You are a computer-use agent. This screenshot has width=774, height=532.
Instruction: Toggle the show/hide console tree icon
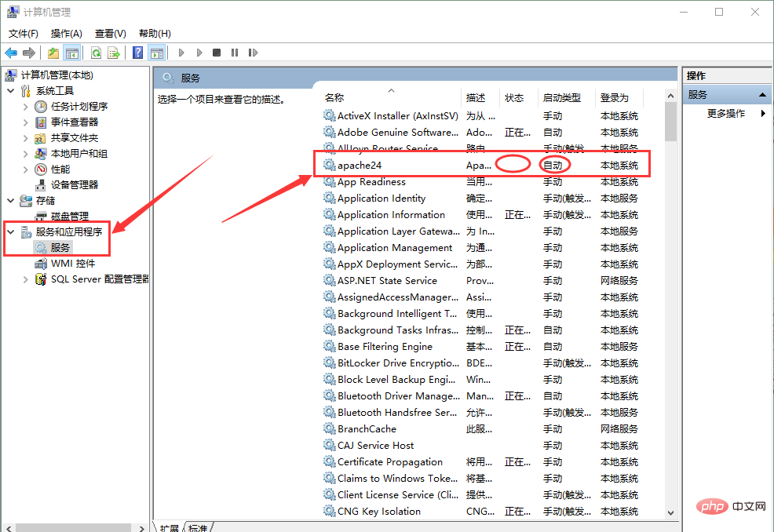[x=72, y=53]
